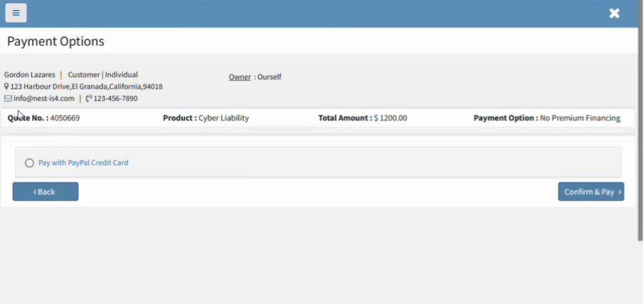Viewport: 644px width, 304px height.
Task: Click the info@nest-is4.com email address
Action: (44, 98)
